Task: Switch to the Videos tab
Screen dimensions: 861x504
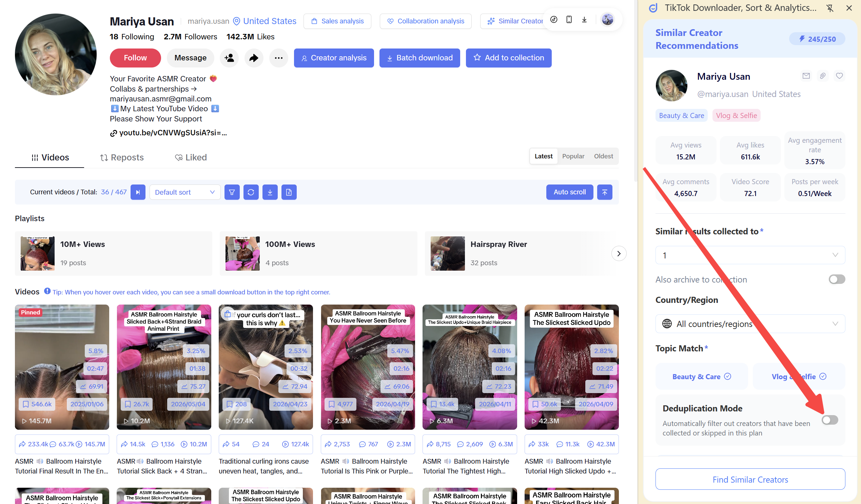Action: pos(50,157)
